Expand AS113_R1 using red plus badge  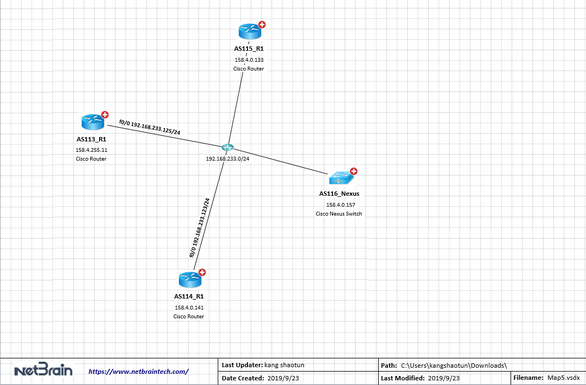tap(105, 115)
